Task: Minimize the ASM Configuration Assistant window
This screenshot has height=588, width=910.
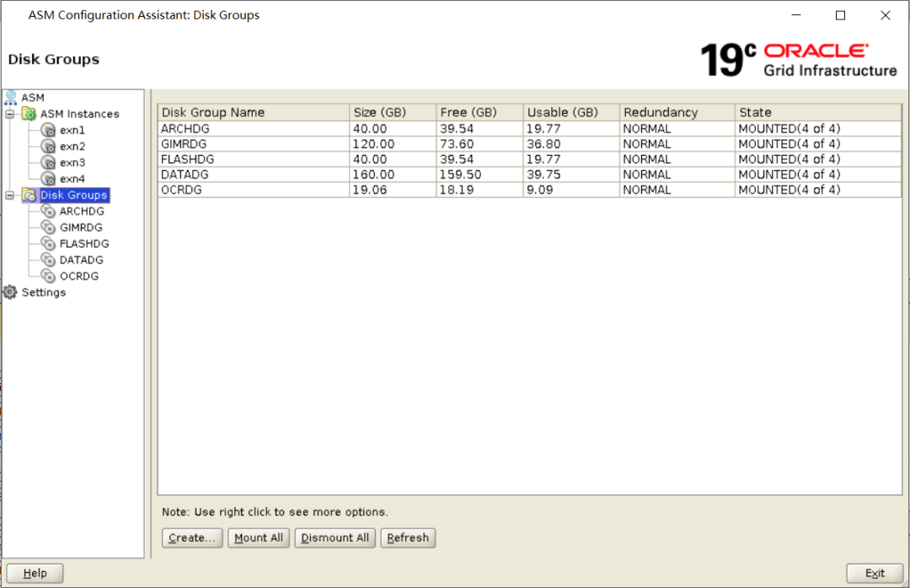Action: pyautogui.click(x=796, y=15)
